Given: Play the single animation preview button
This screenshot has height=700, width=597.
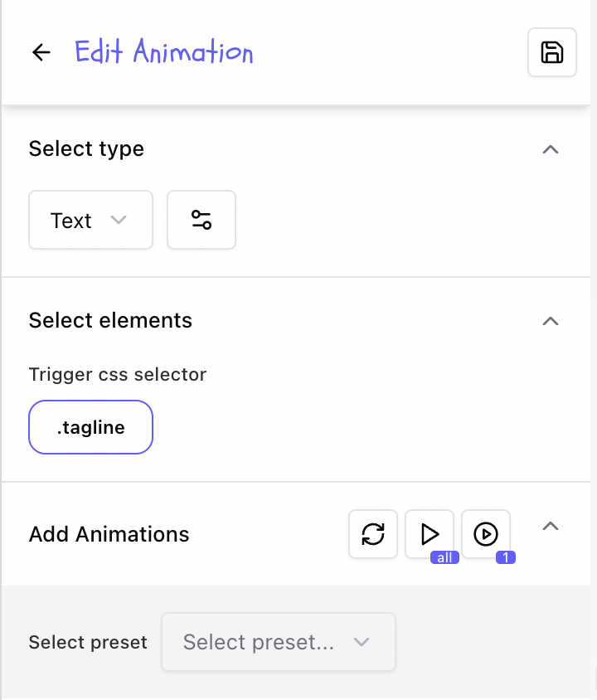Looking at the screenshot, I should [486, 533].
